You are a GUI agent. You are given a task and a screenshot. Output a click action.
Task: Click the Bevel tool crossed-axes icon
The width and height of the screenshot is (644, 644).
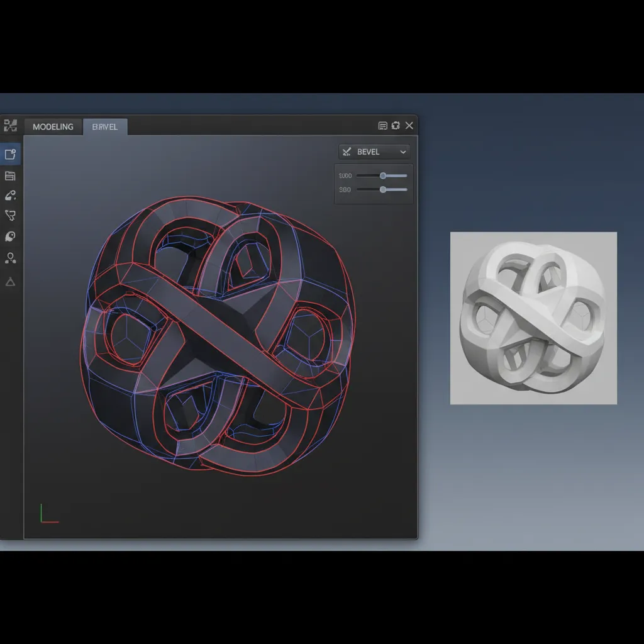(346, 151)
